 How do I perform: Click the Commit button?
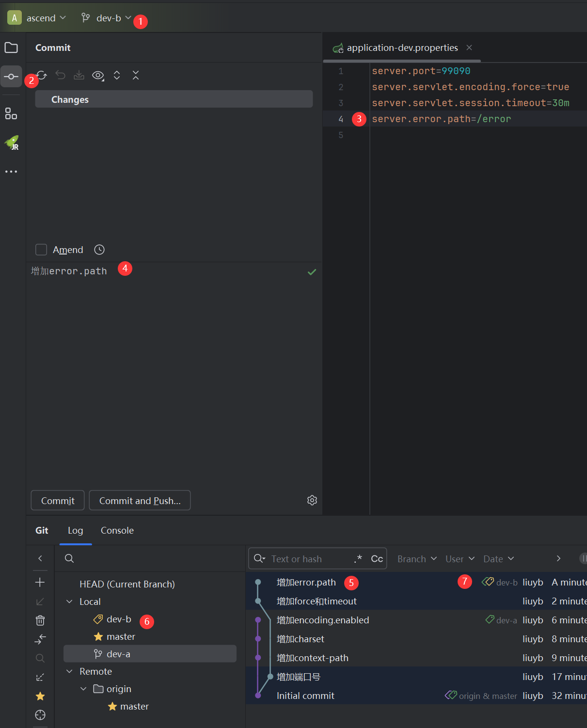pos(58,501)
